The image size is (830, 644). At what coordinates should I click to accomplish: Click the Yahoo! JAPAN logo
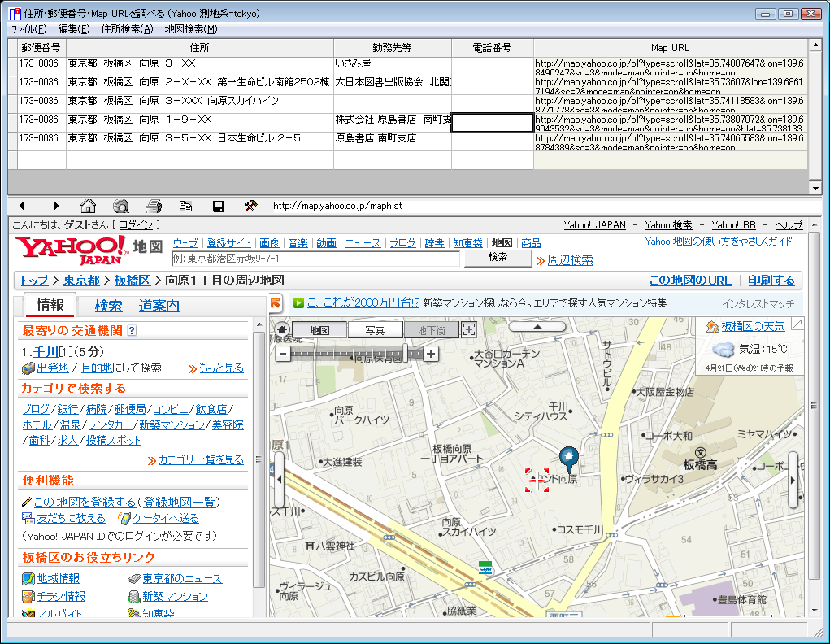pyautogui.click(x=71, y=250)
